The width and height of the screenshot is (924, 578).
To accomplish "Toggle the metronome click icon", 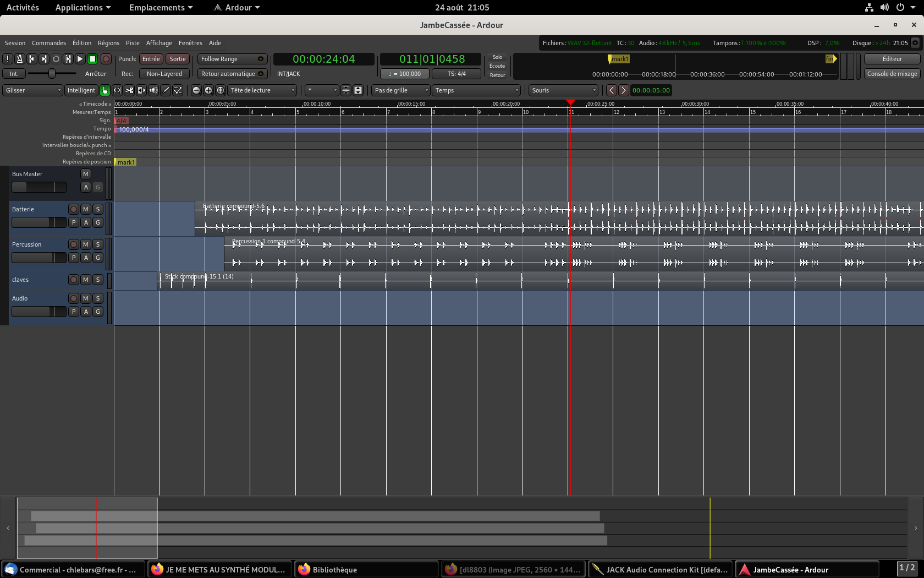I will [19, 59].
